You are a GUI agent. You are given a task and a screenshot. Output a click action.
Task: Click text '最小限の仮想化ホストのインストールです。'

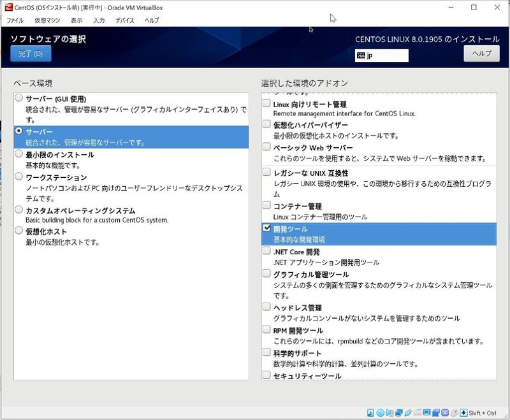337,136
